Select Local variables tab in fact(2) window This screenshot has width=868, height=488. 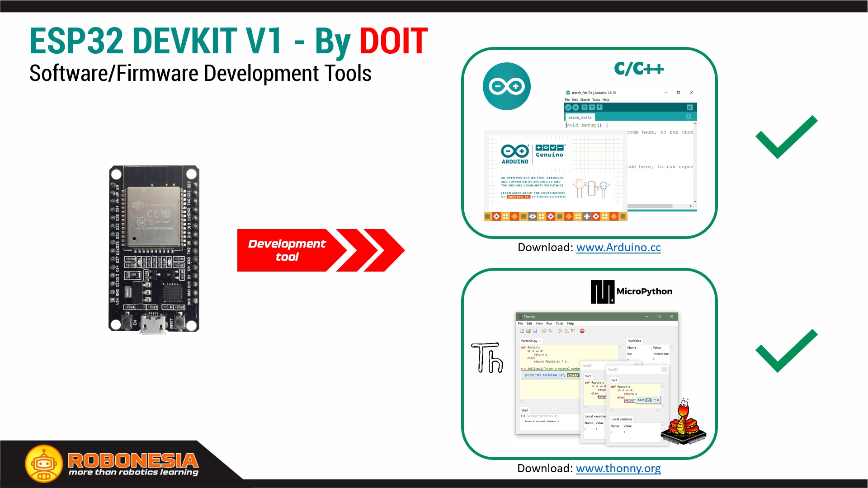[x=622, y=419]
